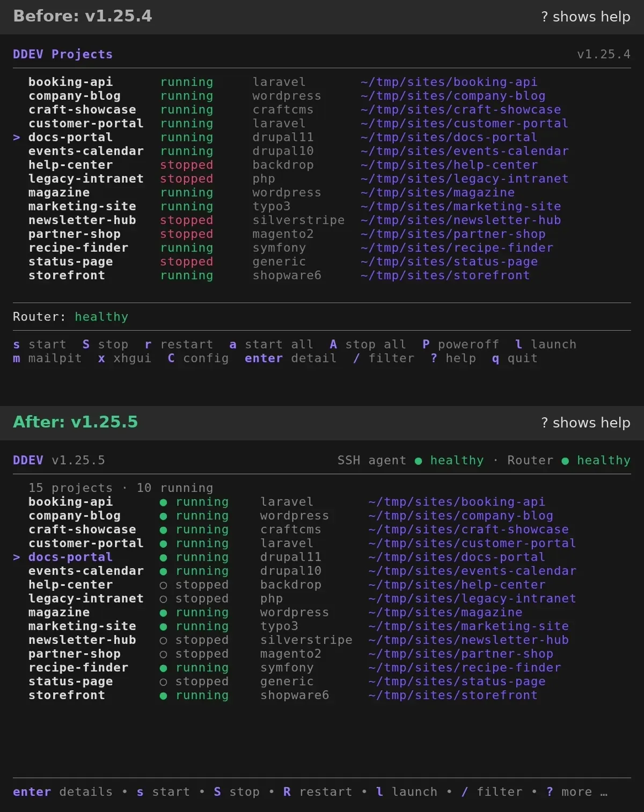Screen dimensions: 644x812
Task: Click the green running dot for recipe-finder
Action: coord(163,669)
